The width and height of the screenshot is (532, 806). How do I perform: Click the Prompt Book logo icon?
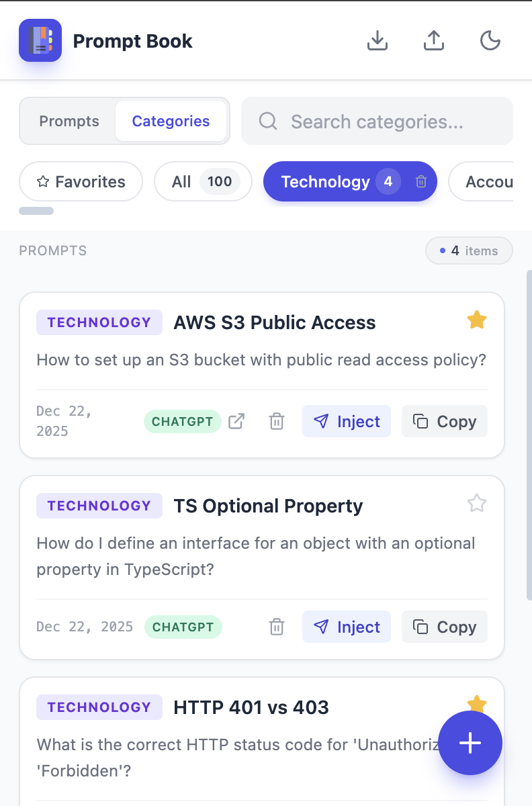point(40,41)
